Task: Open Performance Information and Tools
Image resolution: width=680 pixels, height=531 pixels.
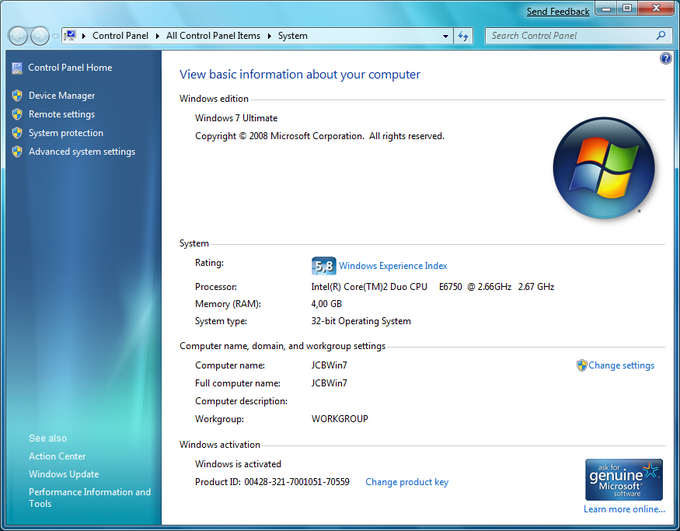Action: (x=90, y=498)
